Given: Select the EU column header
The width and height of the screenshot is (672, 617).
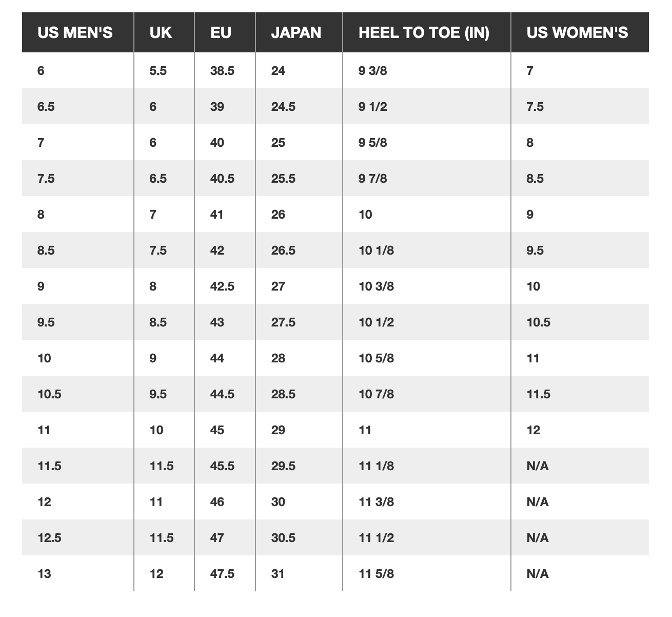Looking at the screenshot, I should tap(221, 33).
